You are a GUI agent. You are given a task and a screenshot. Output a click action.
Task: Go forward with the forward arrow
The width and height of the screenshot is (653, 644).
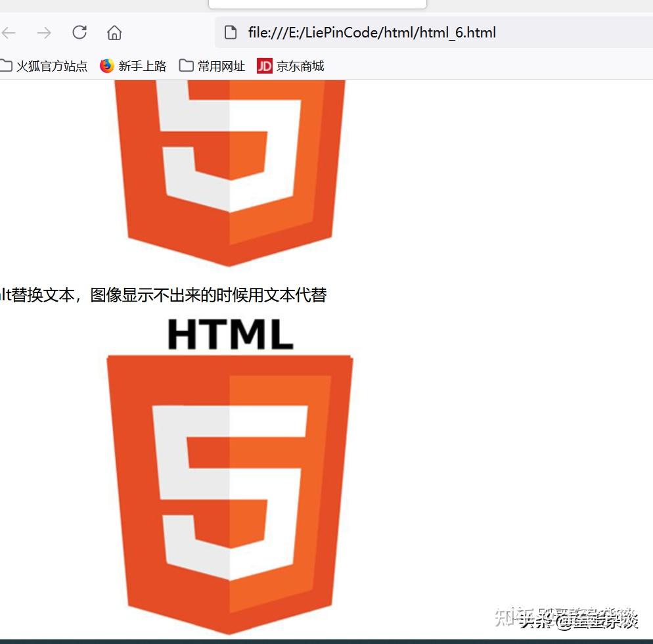(x=44, y=32)
